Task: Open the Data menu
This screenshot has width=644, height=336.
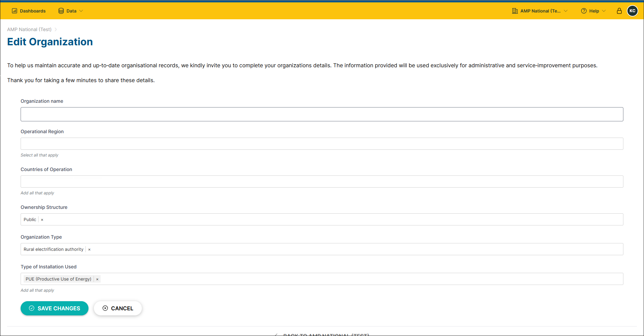Action: click(71, 11)
